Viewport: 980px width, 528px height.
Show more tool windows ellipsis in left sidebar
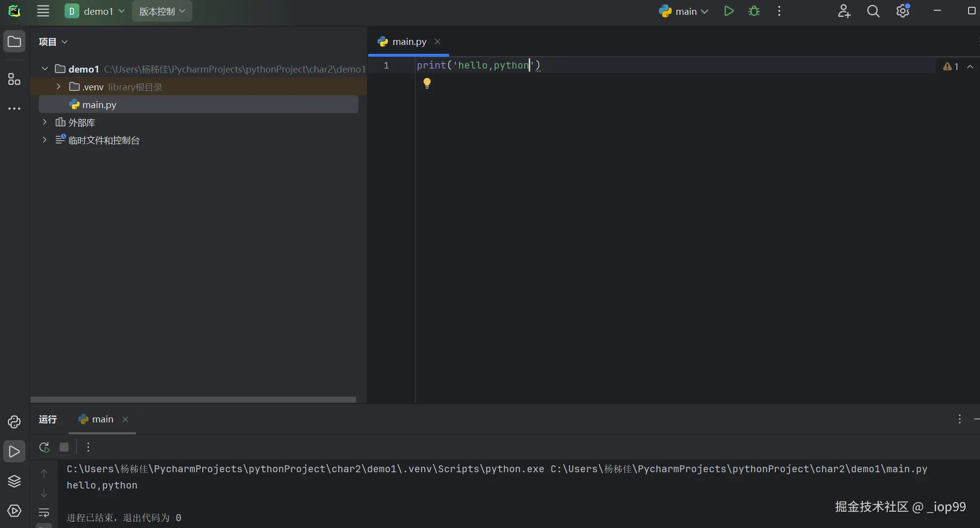pos(14,108)
